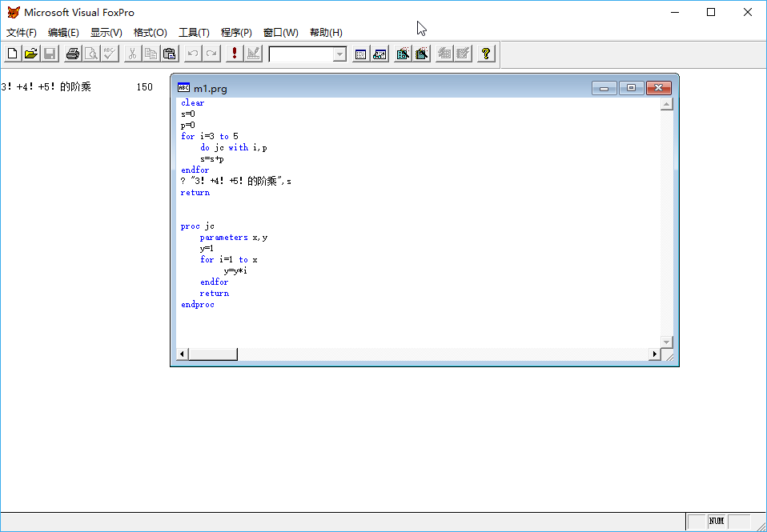The width and height of the screenshot is (767, 532).
Task: Open the 格式(O) menu
Action: [151, 33]
